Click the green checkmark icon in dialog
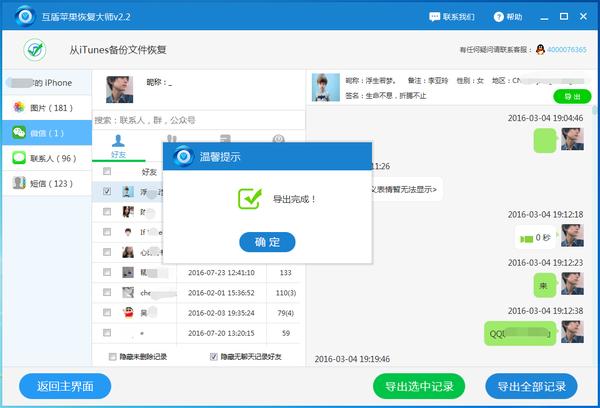This screenshot has height=408, width=600. (x=249, y=199)
